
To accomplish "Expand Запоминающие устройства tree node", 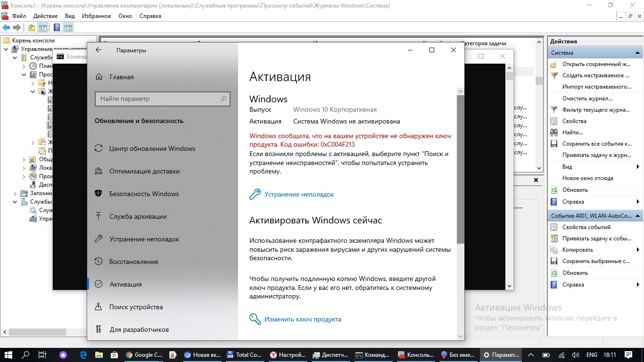I will [15, 193].
